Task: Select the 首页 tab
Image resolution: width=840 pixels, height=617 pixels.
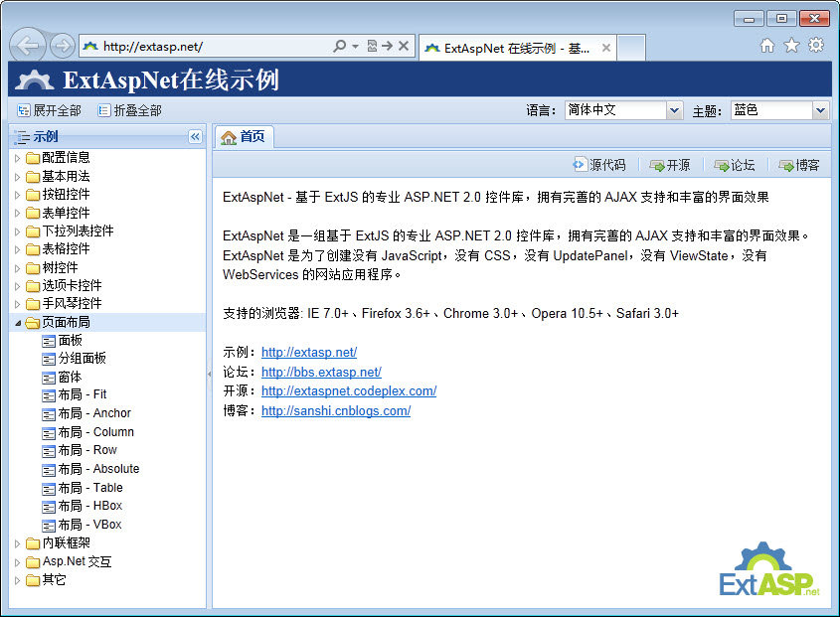Action: pyautogui.click(x=245, y=137)
